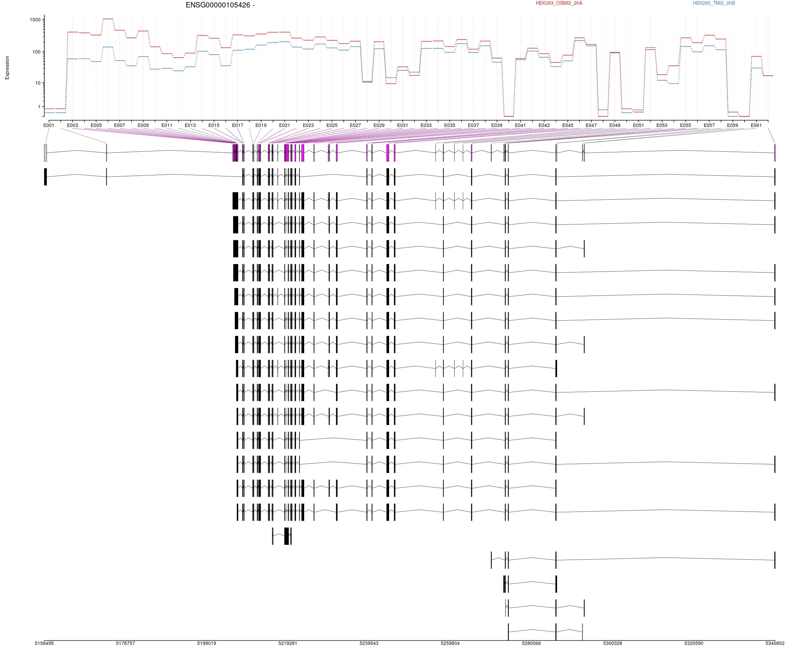The height and width of the screenshot is (650, 812).
Task: Click exon label E021
Action: [x=285, y=126]
